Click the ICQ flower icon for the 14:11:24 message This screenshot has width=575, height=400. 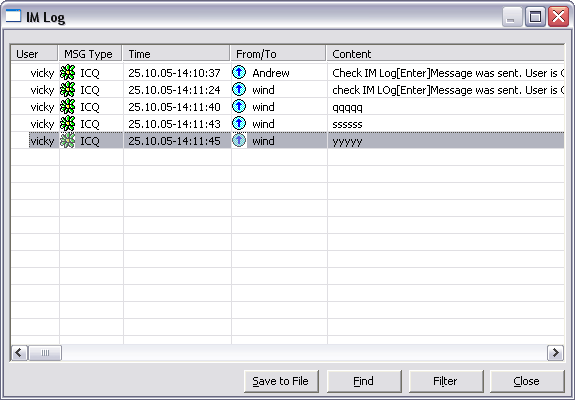[67, 89]
